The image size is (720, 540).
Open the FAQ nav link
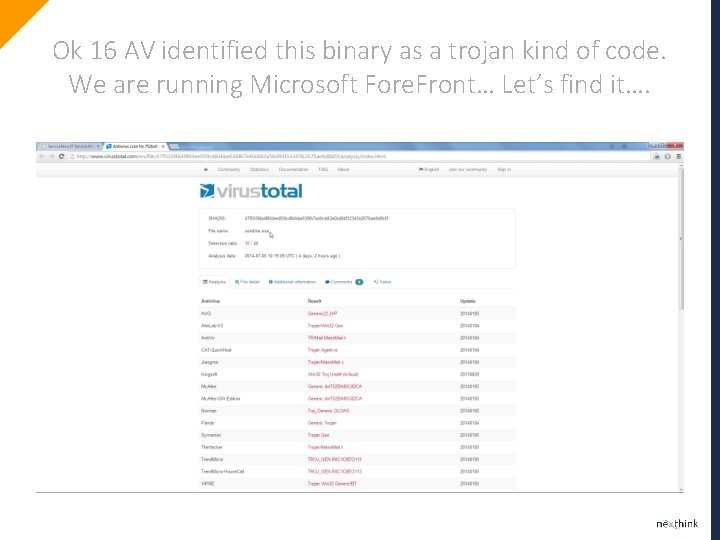tap(323, 169)
